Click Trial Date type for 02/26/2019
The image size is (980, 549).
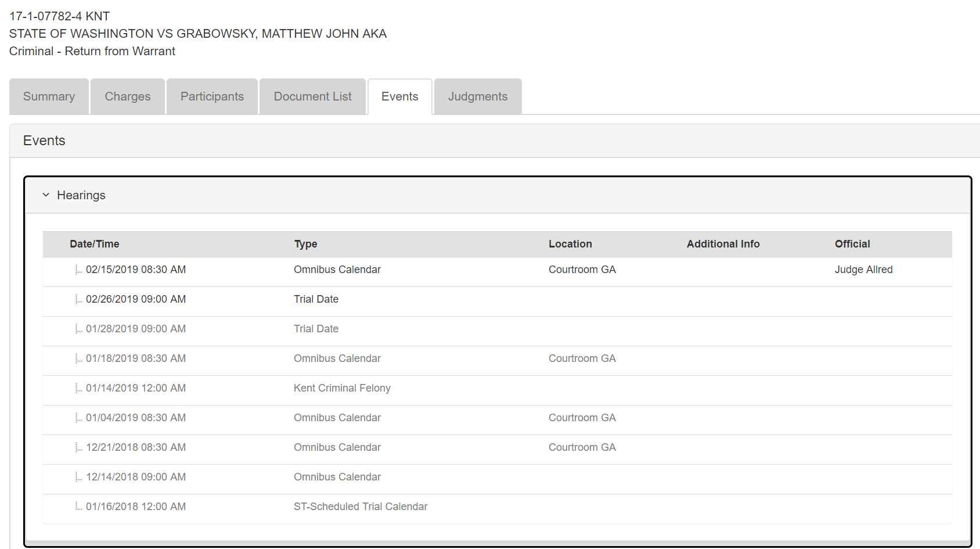316,299
